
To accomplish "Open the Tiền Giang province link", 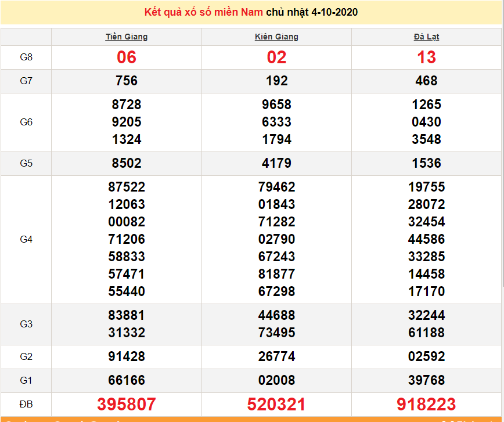I will pos(127,37).
